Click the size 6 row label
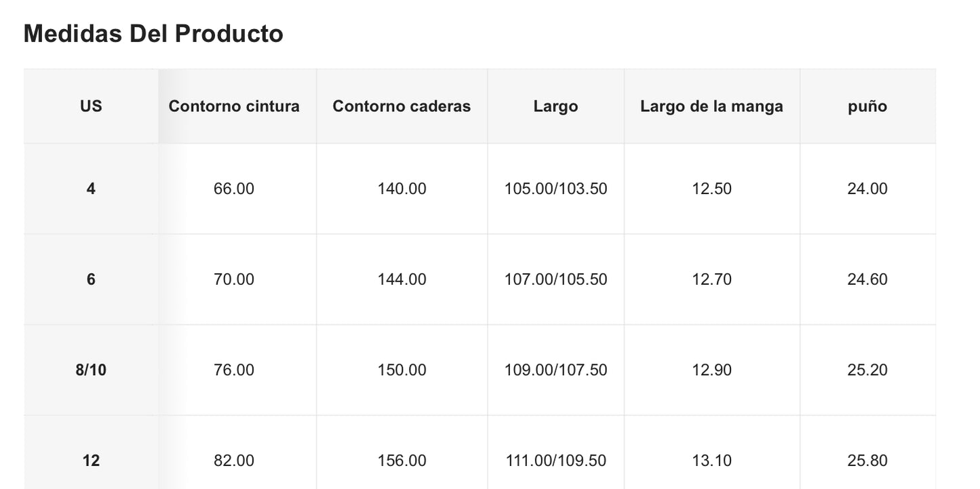 click(91, 279)
